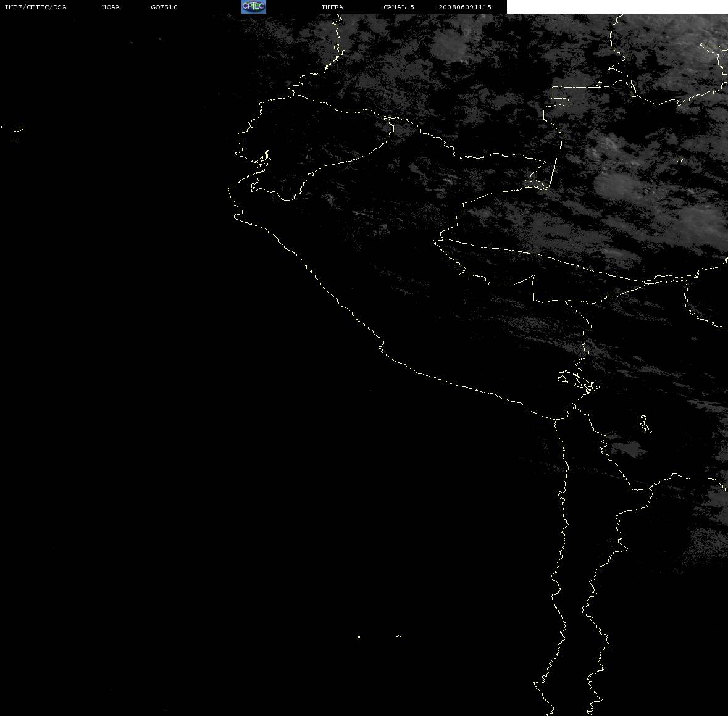
Task: Click the Galápagos island outline at left edge
Action: point(18,131)
